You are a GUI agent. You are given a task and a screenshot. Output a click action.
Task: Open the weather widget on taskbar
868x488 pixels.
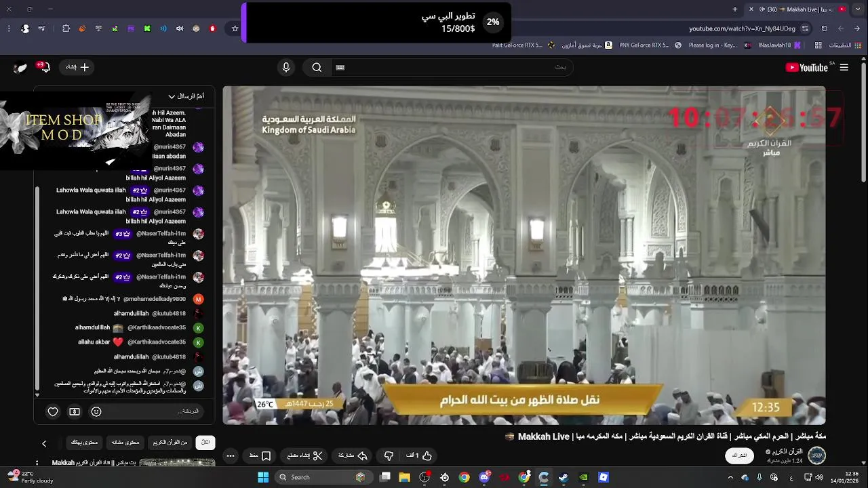(x=31, y=477)
